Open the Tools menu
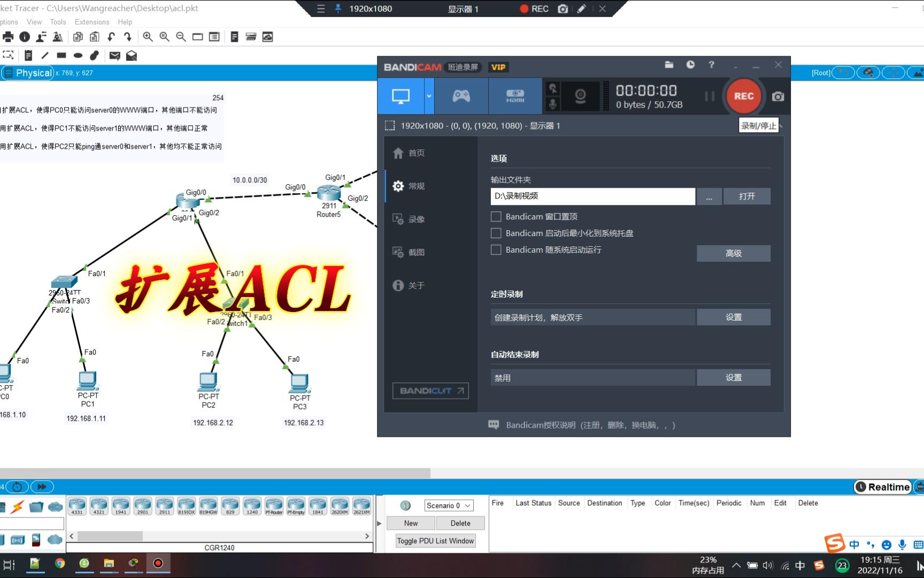 [x=58, y=22]
